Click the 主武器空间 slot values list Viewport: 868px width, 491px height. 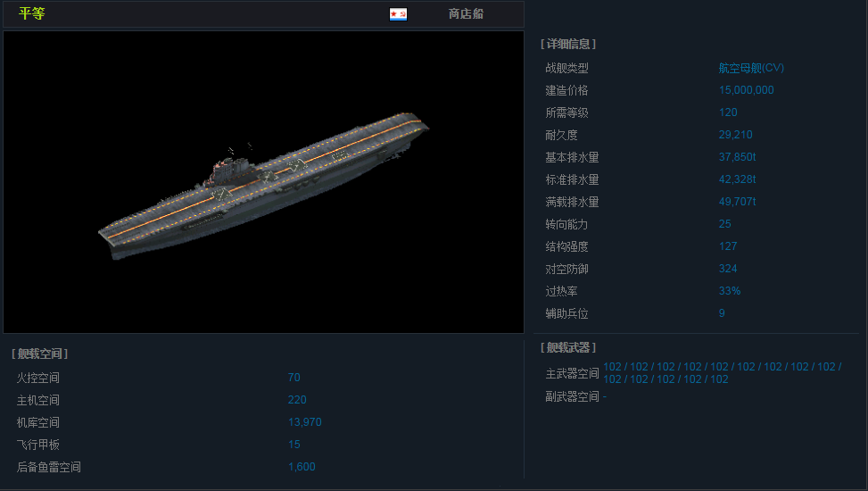click(722, 372)
